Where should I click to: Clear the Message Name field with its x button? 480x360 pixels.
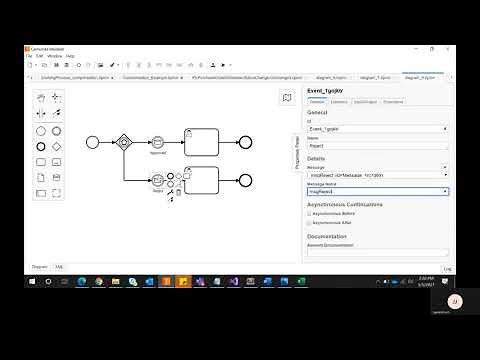pyautogui.click(x=445, y=192)
